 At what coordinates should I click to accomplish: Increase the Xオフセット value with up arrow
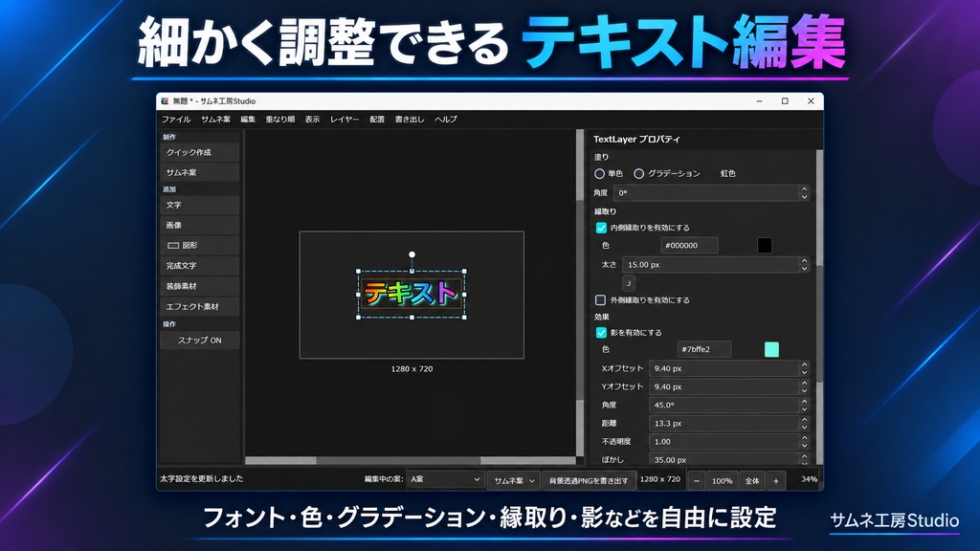(x=804, y=364)
